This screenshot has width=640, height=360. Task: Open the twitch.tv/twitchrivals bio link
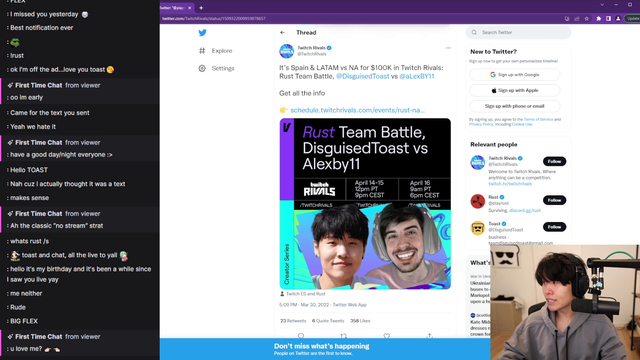coord(510,184)
